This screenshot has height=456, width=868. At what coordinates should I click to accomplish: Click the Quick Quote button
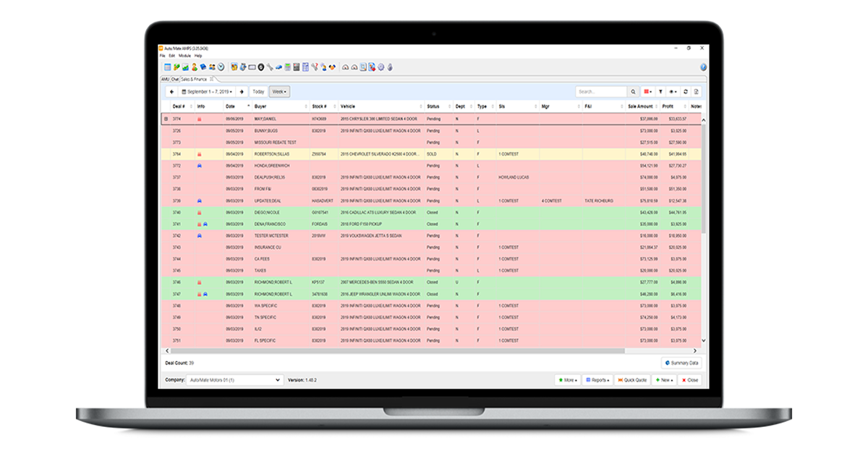click(633, 379)
